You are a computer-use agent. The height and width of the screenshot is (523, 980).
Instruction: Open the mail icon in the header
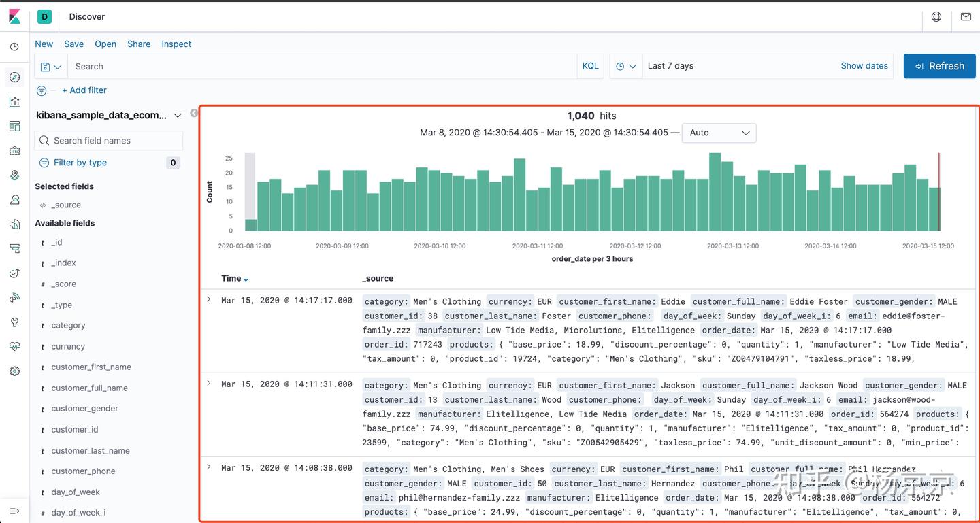coord(966,17)
